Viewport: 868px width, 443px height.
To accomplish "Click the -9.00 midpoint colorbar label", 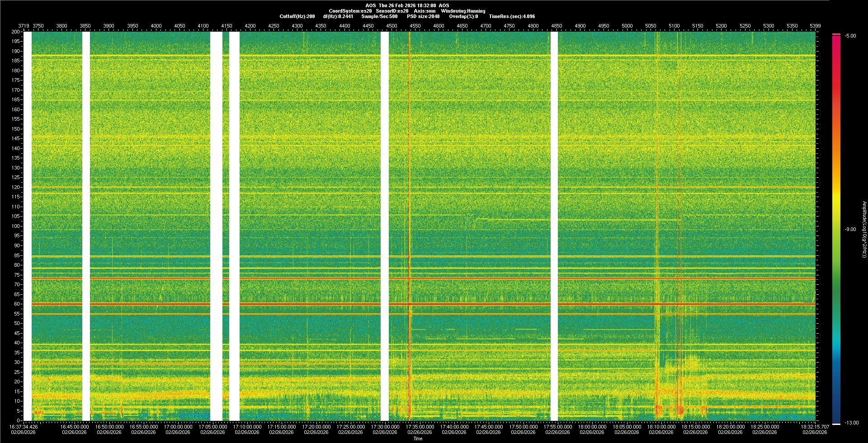I will point(850,230).
